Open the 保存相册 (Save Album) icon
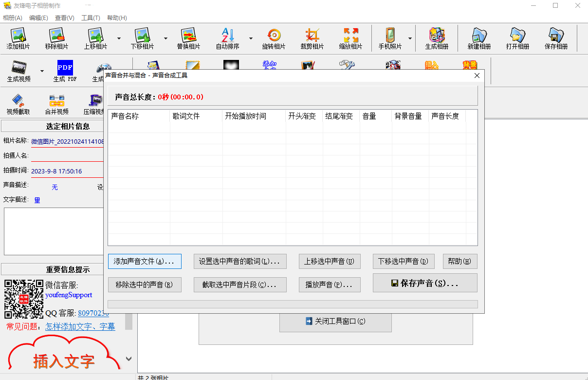588x380 pixels. [x=556, y=38]
